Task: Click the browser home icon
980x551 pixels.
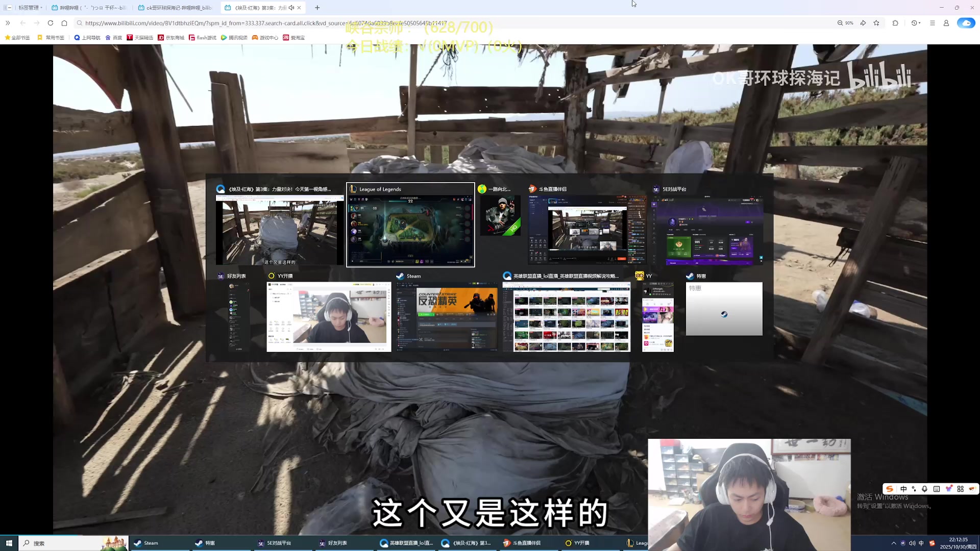Action: [64, 23]
